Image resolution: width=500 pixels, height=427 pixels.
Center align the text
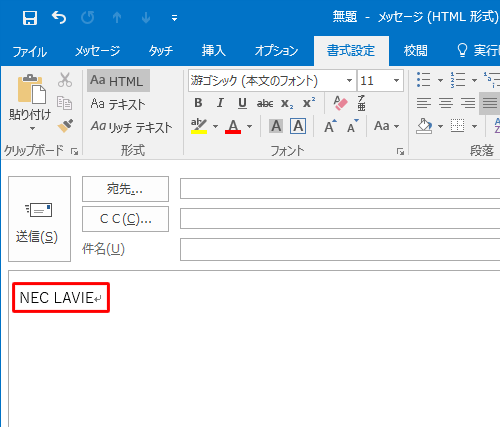pyautogui.click(x=446, y=103)
